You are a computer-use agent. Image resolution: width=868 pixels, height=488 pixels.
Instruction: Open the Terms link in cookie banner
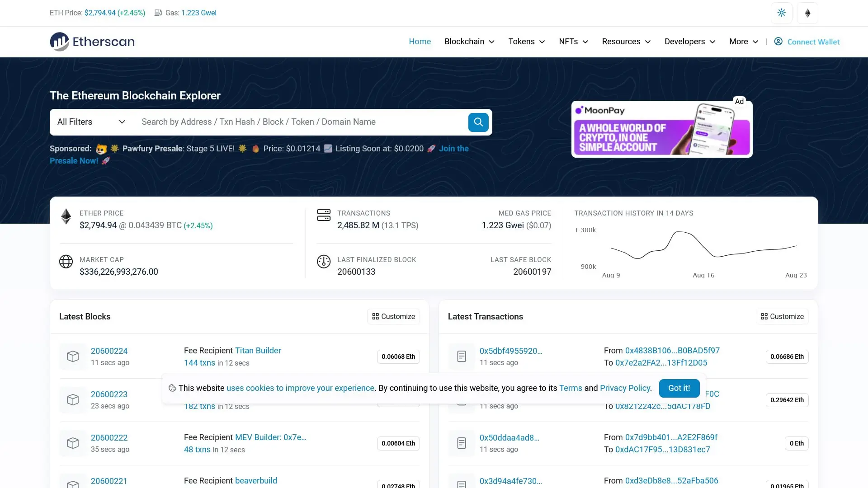[571, 388]
